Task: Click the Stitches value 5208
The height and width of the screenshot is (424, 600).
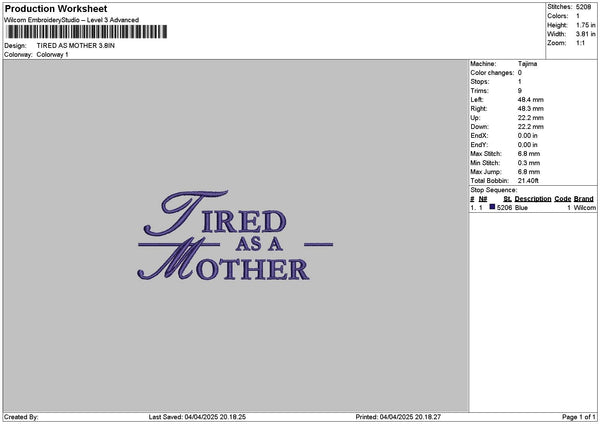Action: pyautogui.click(x=583, y=7)
